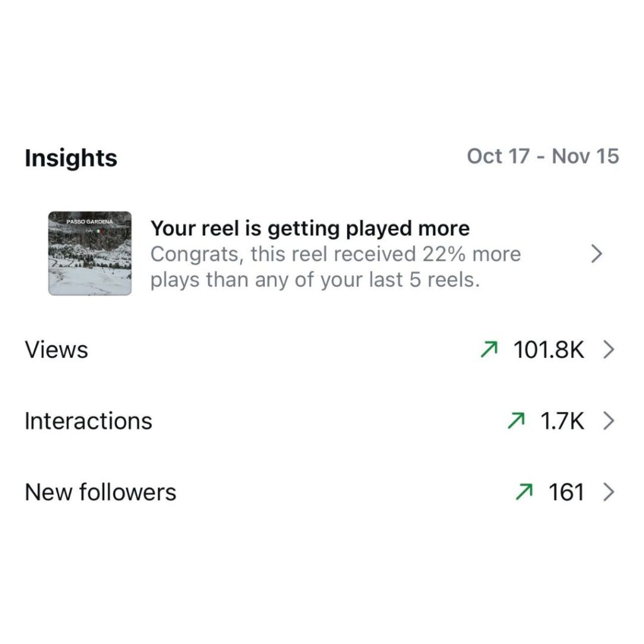Click the 1.7K interactions count

562,421
